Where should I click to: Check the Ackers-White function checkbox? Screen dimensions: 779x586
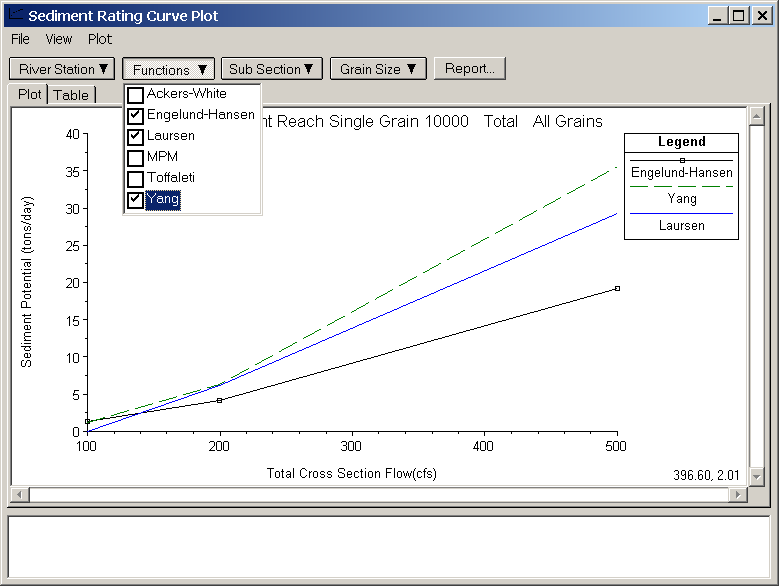[136, 95]
